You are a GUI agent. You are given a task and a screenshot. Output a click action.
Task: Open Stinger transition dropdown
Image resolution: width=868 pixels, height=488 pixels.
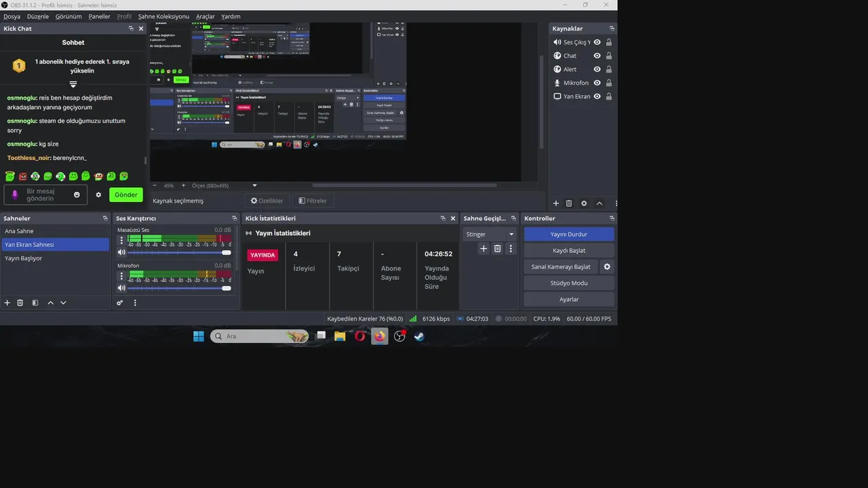tap(490, 234)
